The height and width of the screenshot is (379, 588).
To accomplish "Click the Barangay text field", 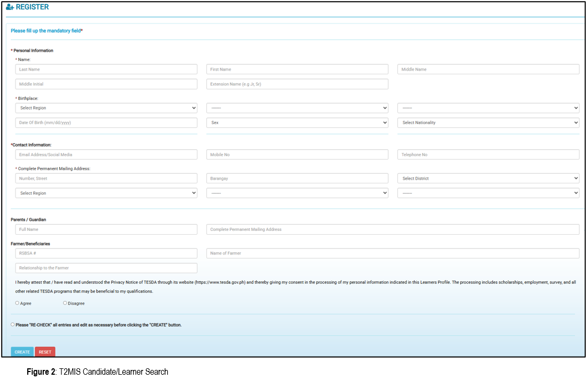I will pyautogui.click(x=297, y=179).
